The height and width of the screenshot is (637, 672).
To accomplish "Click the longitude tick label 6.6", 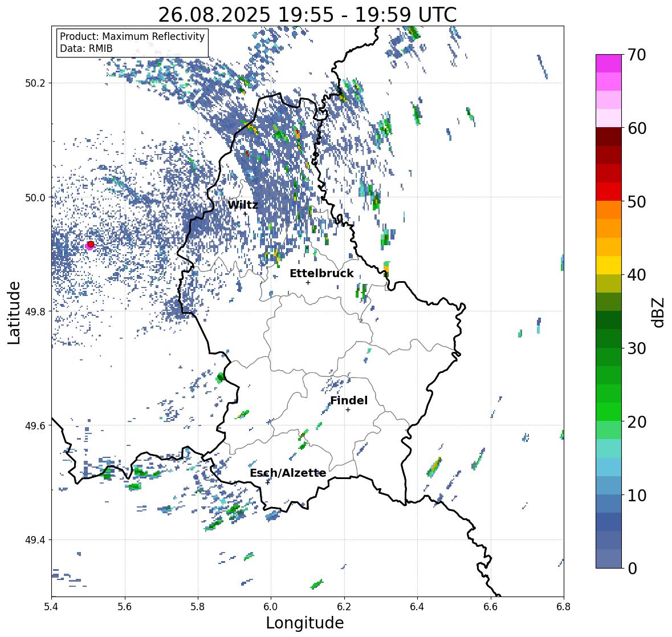I will click(x=491, y=606).
